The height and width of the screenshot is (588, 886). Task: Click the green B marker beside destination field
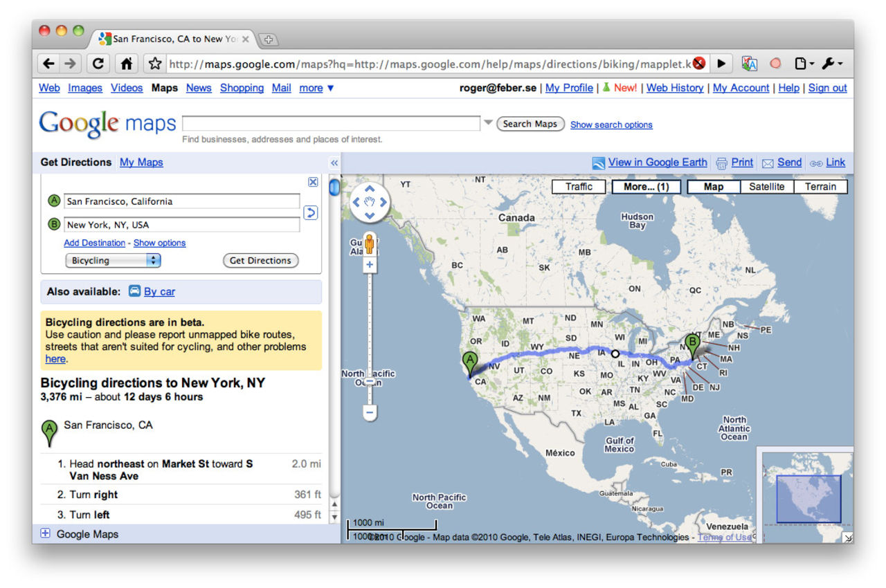tap(54, 224)
